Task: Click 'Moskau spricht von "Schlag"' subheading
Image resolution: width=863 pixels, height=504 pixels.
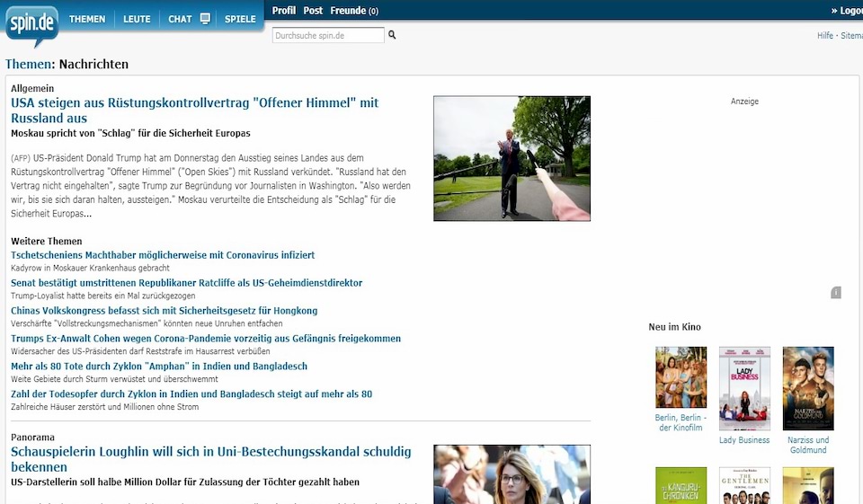Action: 130,133
